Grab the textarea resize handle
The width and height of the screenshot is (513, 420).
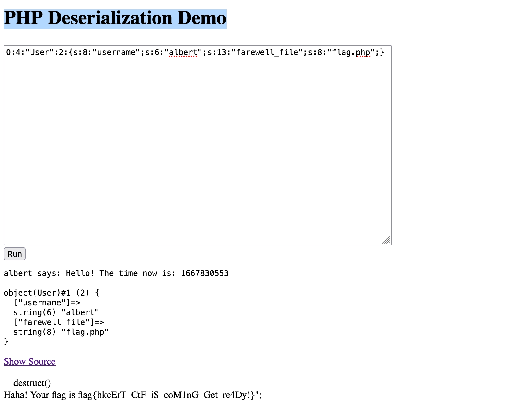tap(386, 240)
